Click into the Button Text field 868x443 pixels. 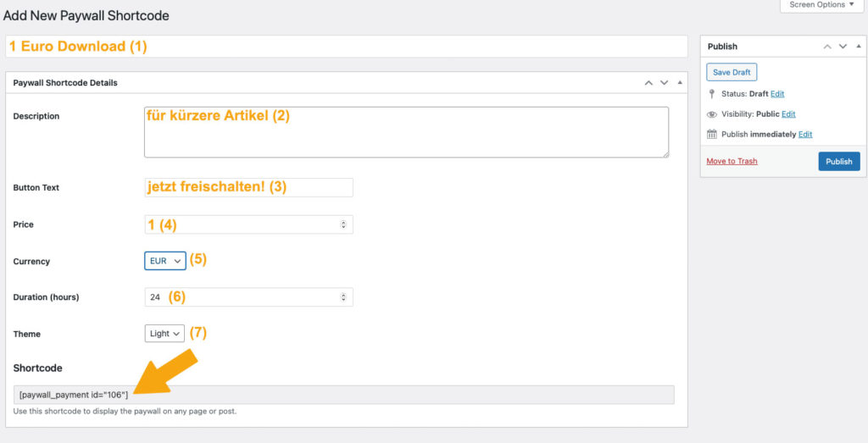point(248,187)
